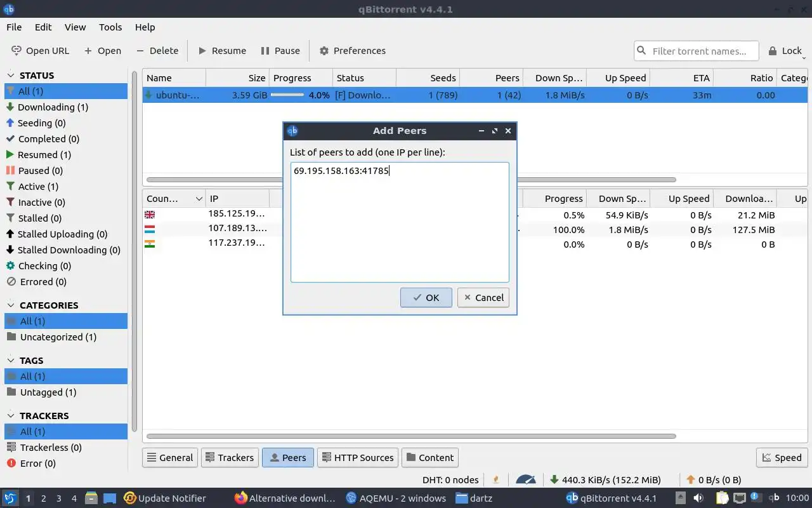This screenshot has width=812, height=508.
Task: Select the Paused (0) status filter
Action: [66, 171]
